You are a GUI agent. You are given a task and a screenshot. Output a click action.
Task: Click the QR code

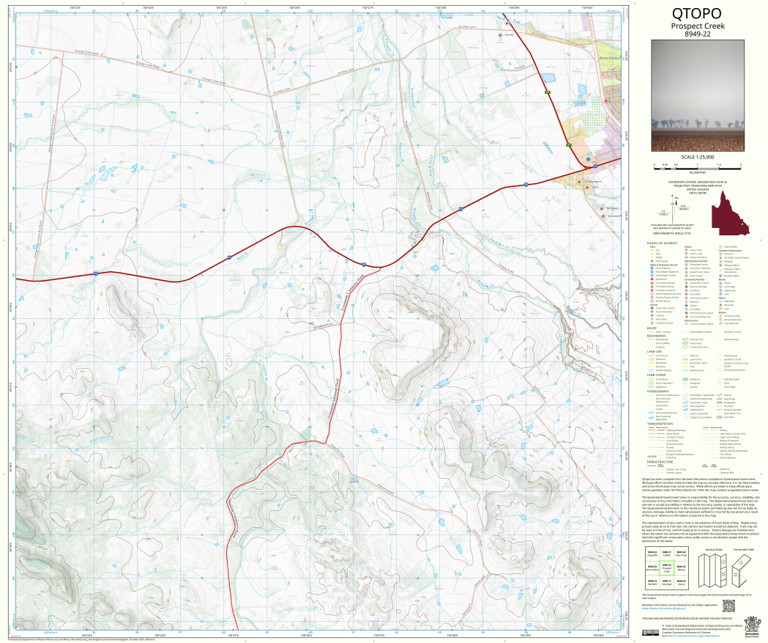pyautogui.click(x=729, y=606)
